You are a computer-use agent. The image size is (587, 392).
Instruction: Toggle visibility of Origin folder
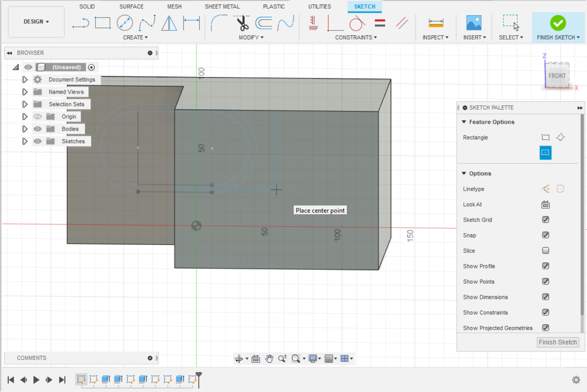coord(37,117)
